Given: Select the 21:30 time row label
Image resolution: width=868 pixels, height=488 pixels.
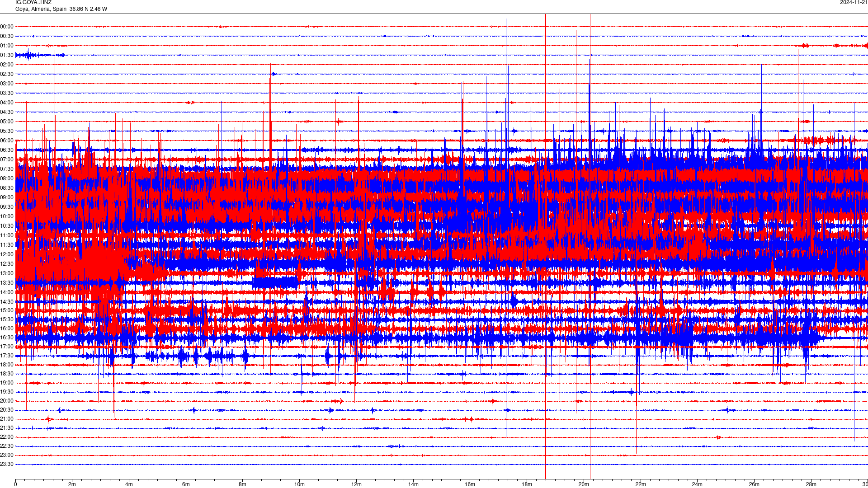Looking at the screenshot, I should pos(7,428).
